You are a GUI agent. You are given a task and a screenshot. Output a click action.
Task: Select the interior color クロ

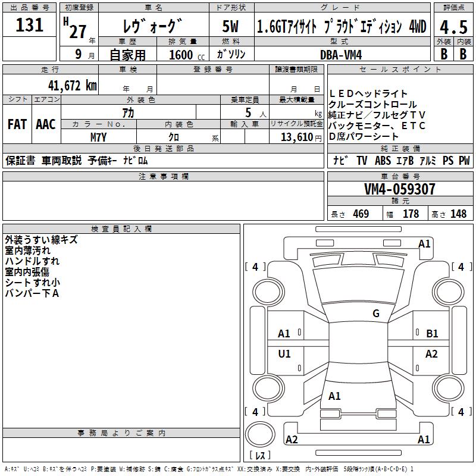click(x=174, y=137)
